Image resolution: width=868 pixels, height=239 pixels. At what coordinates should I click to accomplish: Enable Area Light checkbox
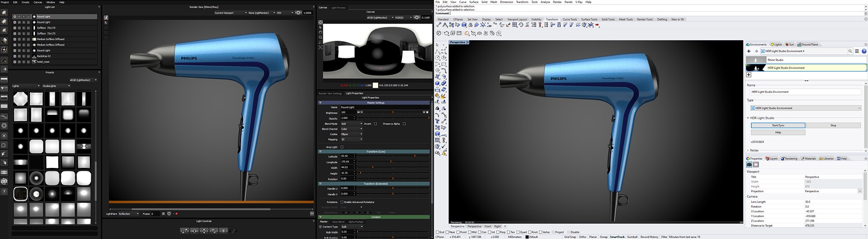coord(342,147)
